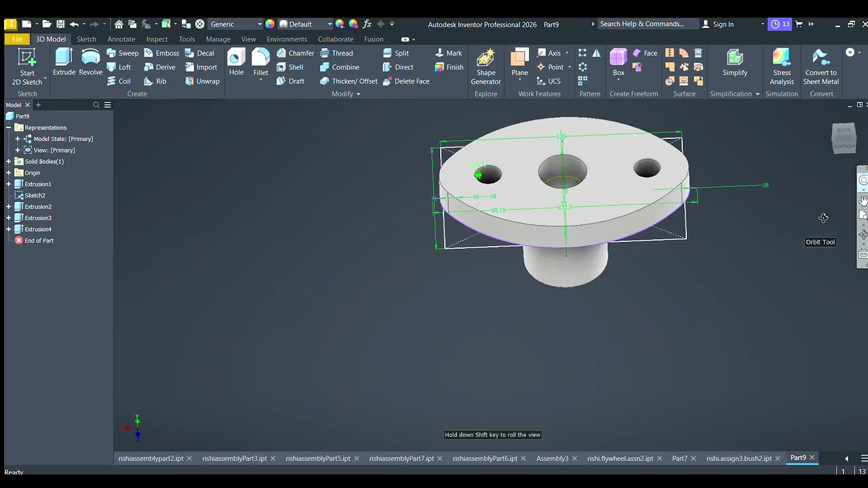Add a new browser panel tab
Screen dimensions: 868x488
[38, 105]
